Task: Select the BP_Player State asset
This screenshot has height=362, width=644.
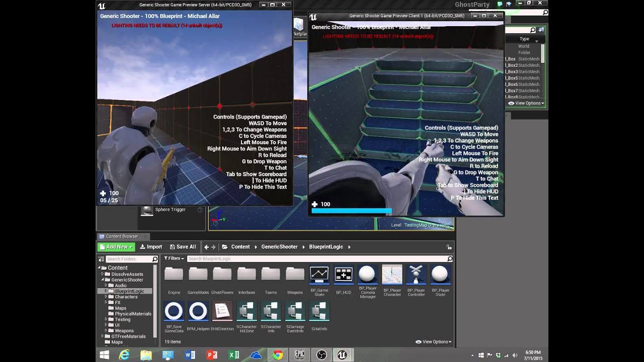Action: [x=440, y=281]
